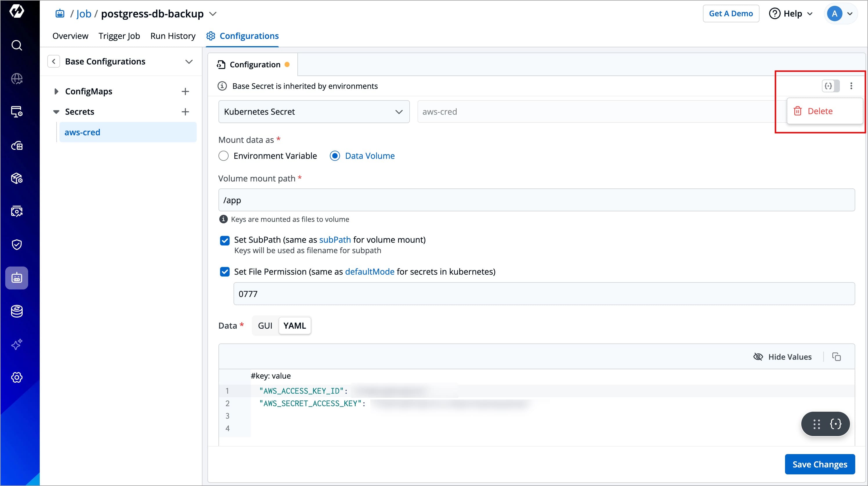Open global settings gear in sidebar
868x486 pixels.
(17, 377)
